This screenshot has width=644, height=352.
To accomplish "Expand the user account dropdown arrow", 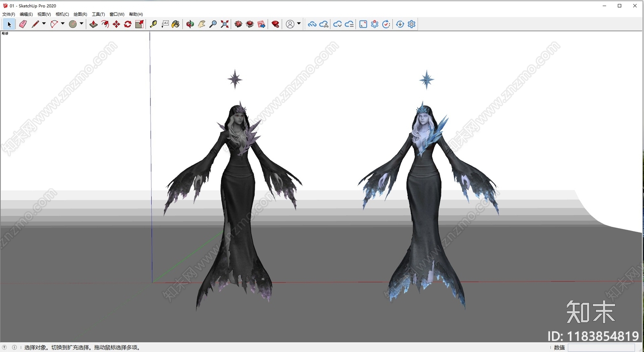I will pyautogui.click(x=299, y=24).
